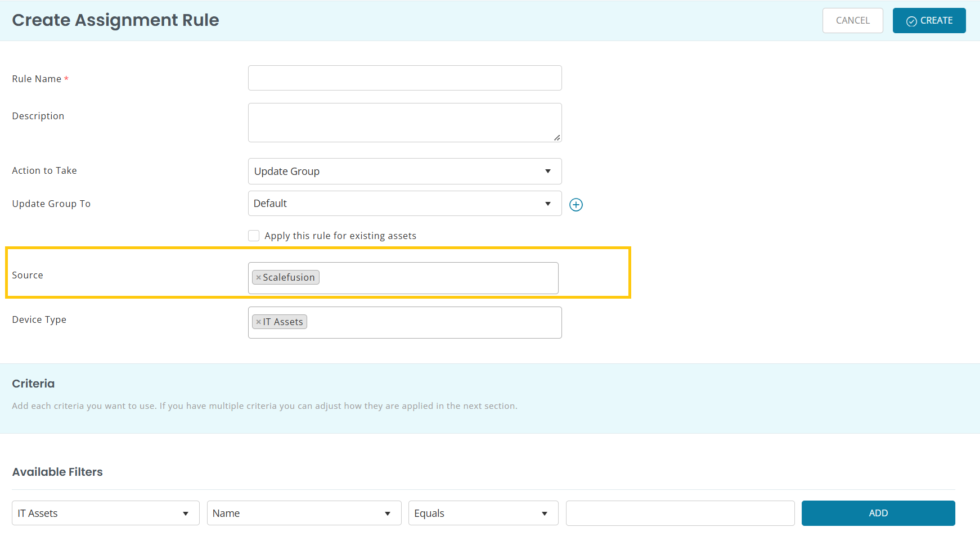The width and height of the screenshot is (980, 545).
Task: Remove the IT Assets device type tag
Action: pyautogui.click(x=258, y=322)
